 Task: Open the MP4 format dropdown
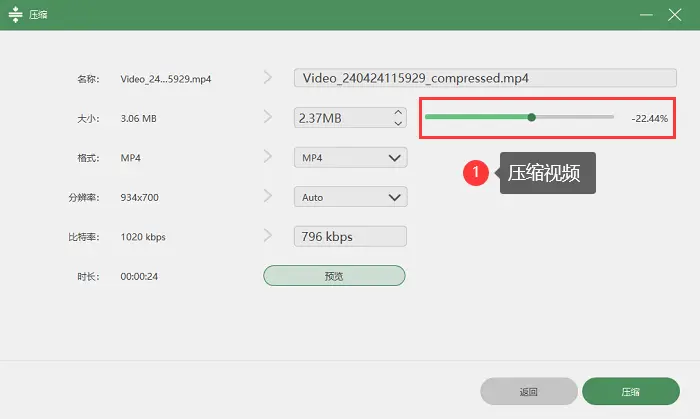[x=350, y=158]
